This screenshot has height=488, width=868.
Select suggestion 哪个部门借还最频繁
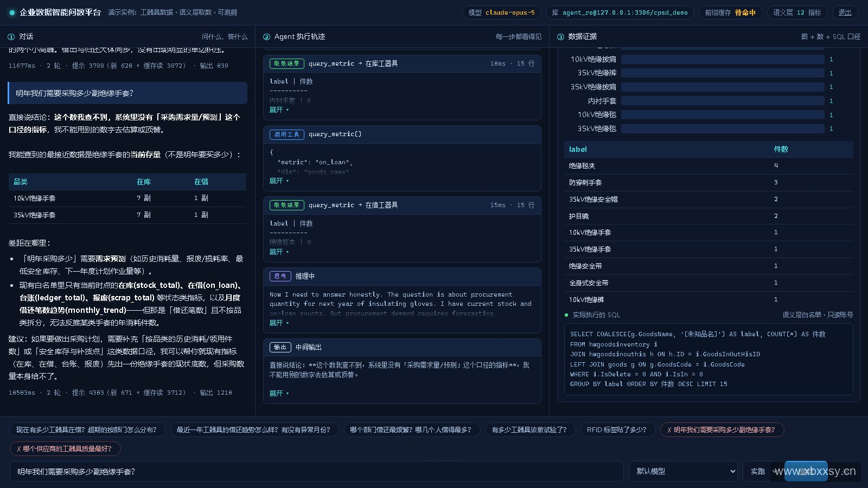pos(411,430)
